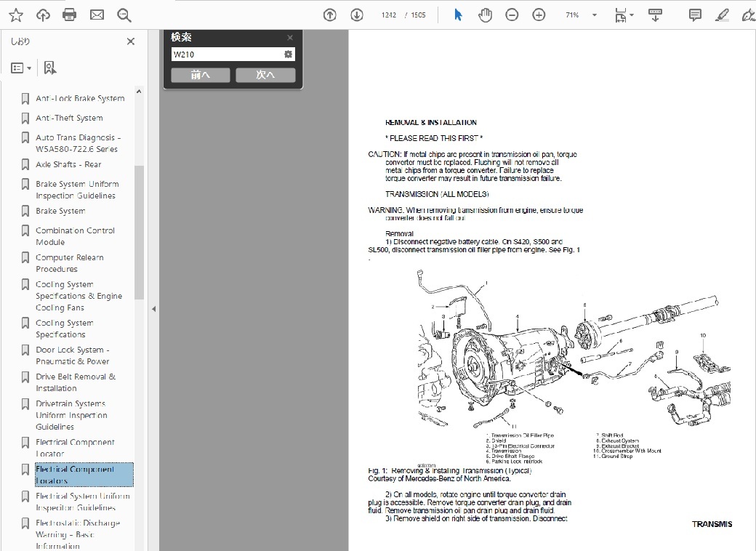Click the star bookmark icon in toolbar
This screenshot has height=551, width=756.
(x=15, y=15)
